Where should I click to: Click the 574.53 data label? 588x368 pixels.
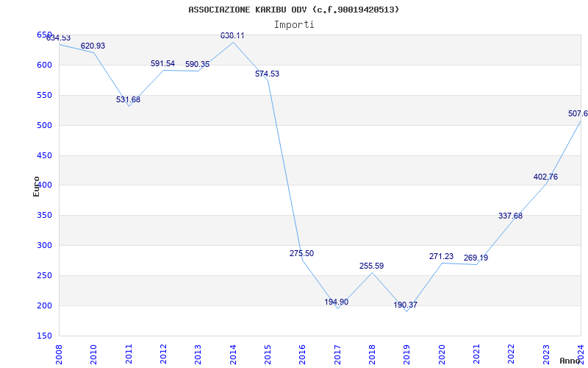(x=267, y=74)
